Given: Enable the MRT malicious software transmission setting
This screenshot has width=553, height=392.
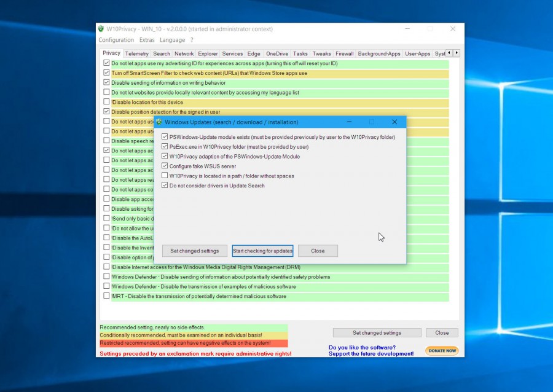Looking at the screenshot, I should pos(106,296).
